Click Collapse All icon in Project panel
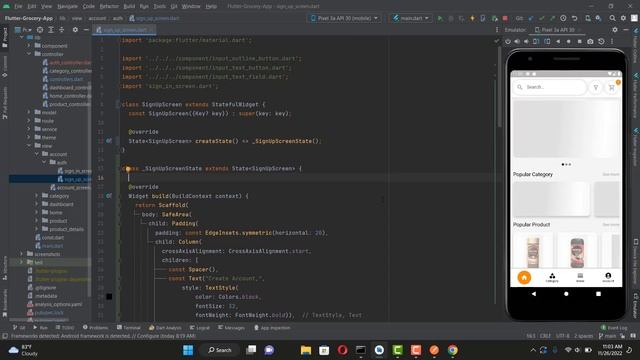The width and height of the screenshot is (640, 360). 62,30
